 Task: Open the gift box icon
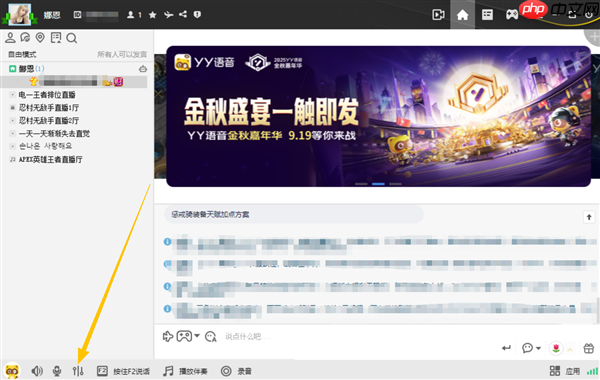pos(589,348)
